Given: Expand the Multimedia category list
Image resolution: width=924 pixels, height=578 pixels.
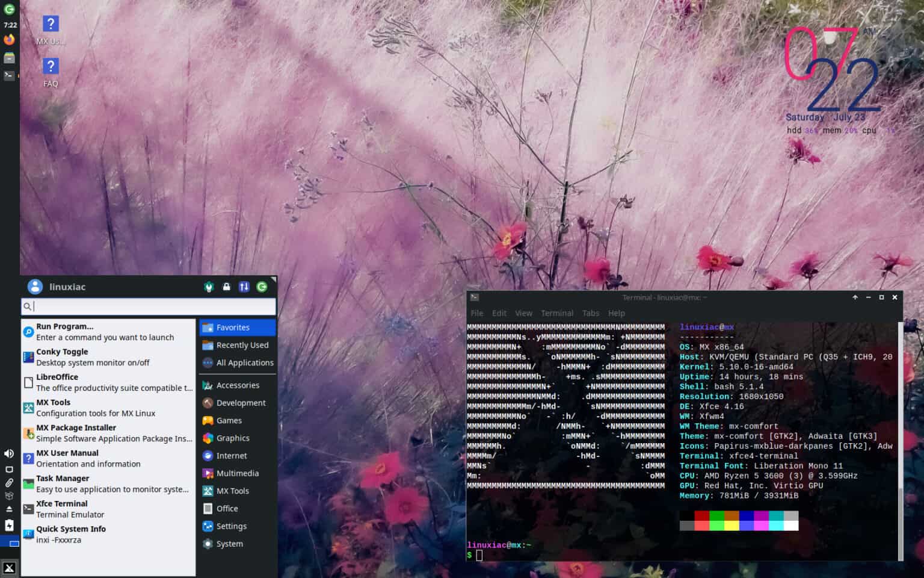Looking at the screenshot, I should 234,473.
